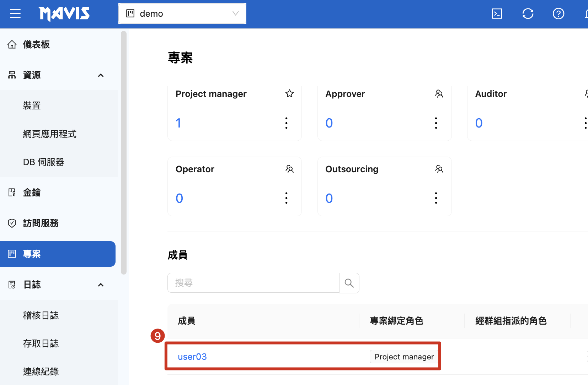Click the search magnifier button
The width and height of the screenshot is (588, 385).
tap(349, 283)
